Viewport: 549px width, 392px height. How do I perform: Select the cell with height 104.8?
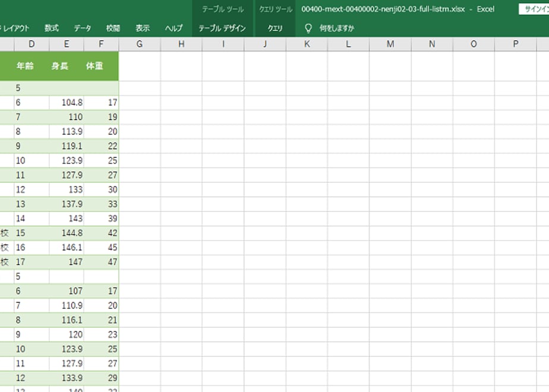[67, 103]
